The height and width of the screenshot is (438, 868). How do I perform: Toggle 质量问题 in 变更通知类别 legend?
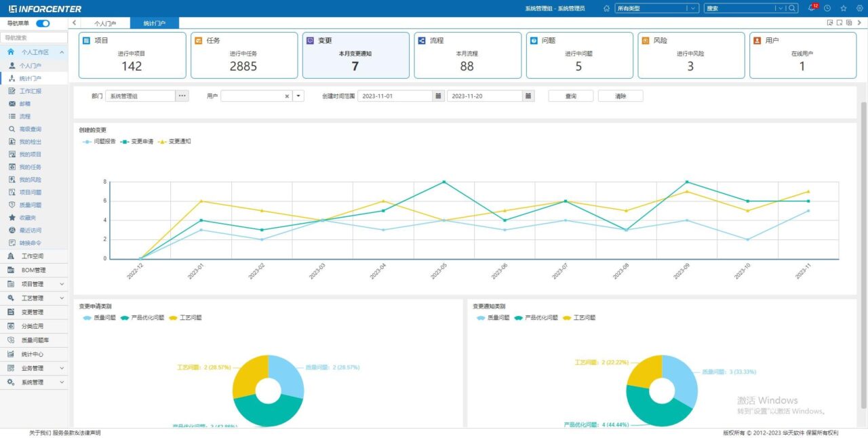click(x=493, y=317)
